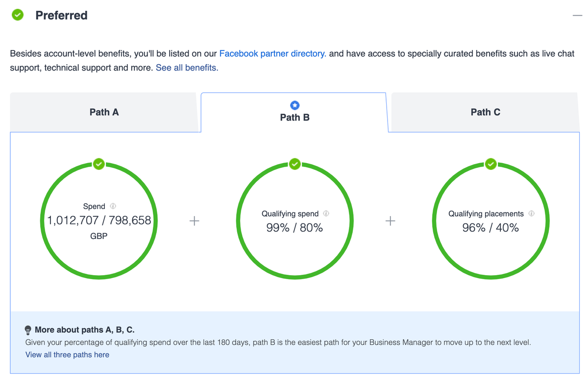This screenshot has width=588, height=382.
Task: Click the info icon beside Qualifying spend
Action: [x=326, y=214]
